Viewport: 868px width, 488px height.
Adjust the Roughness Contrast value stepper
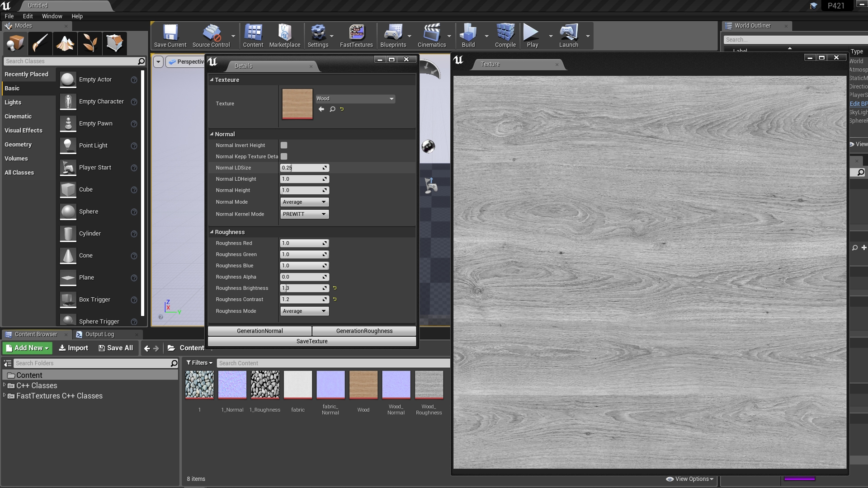[324, 299]
